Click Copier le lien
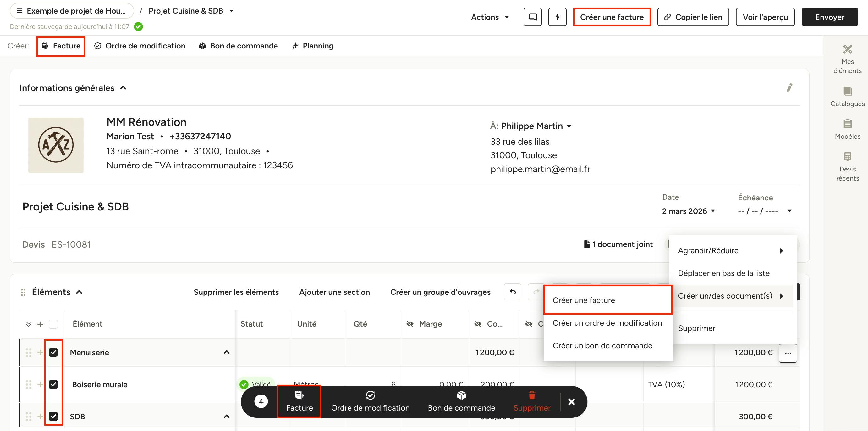The height and width of the screenshot is (431, 868). (693, 17)
